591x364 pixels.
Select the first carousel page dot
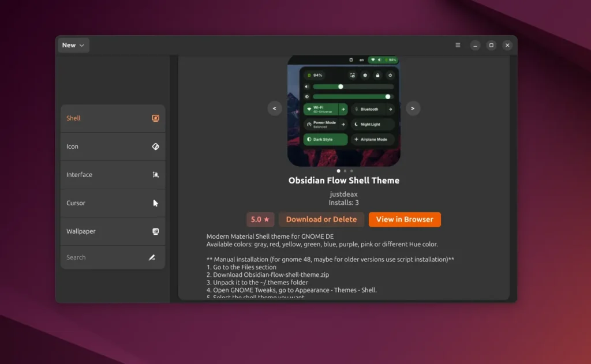tap(338, 171)
